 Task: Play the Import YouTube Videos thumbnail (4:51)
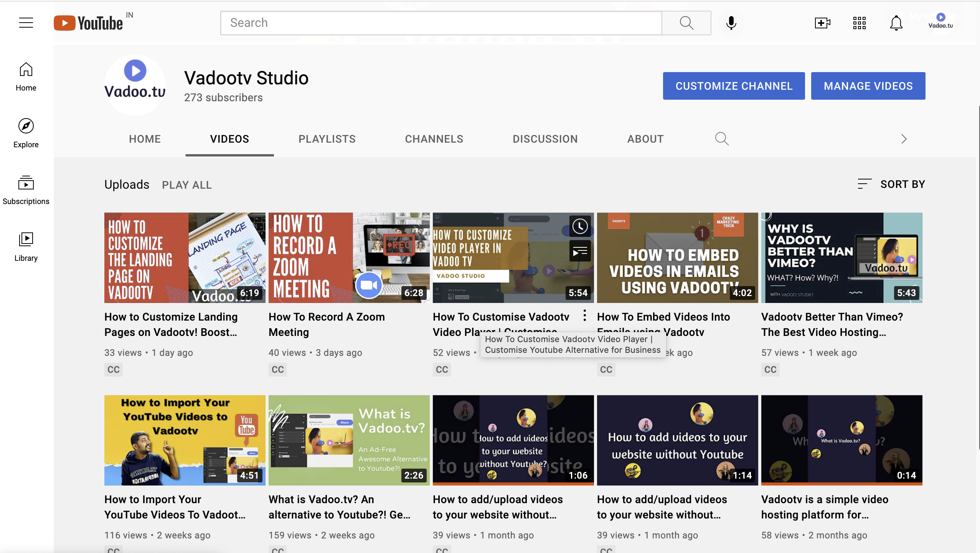185,440
